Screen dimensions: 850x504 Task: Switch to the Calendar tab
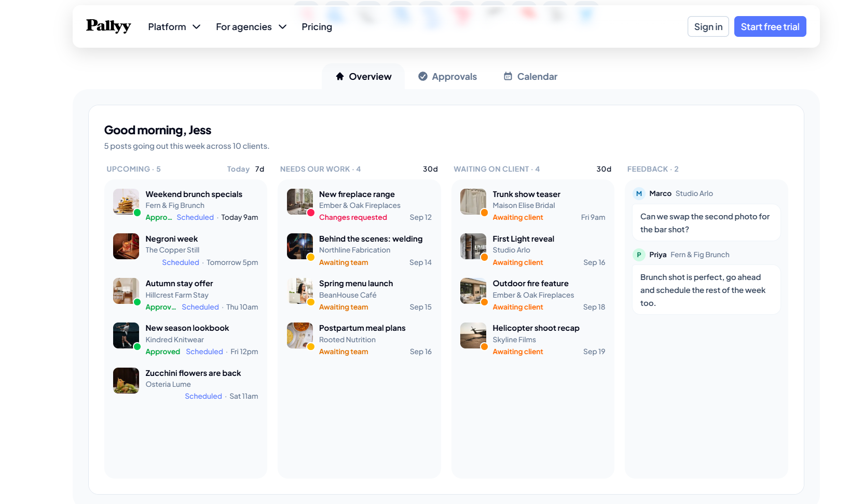530,76
